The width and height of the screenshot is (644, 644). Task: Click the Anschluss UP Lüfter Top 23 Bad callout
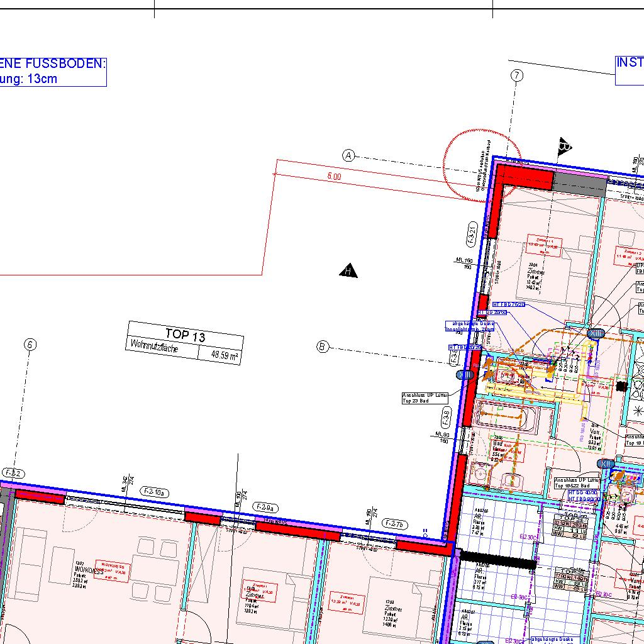pos(425,398)
